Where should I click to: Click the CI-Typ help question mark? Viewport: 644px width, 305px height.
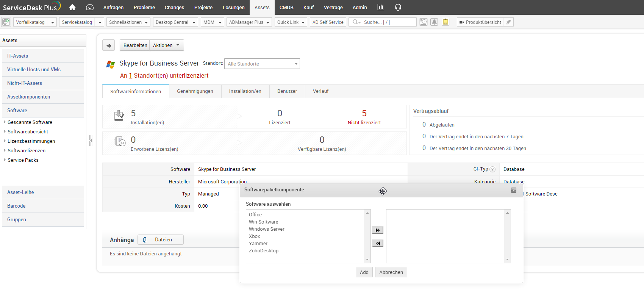point(492,169)
